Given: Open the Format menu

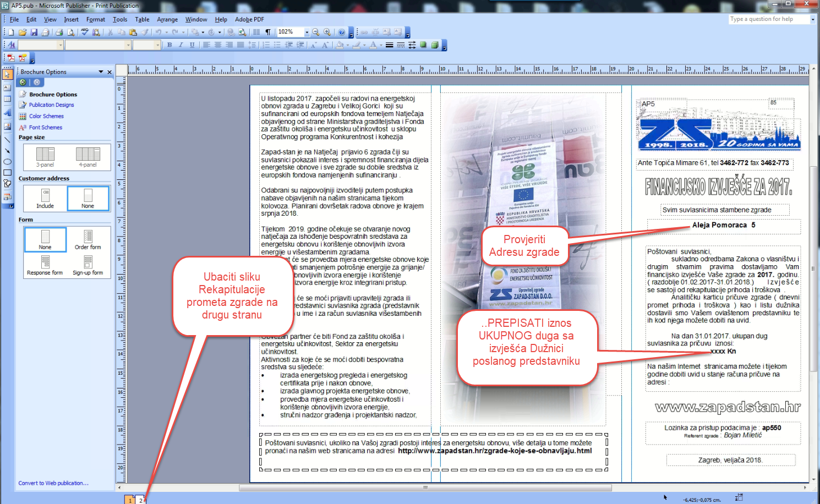Looking at the screenshot, I should click(x=95, y=19).
